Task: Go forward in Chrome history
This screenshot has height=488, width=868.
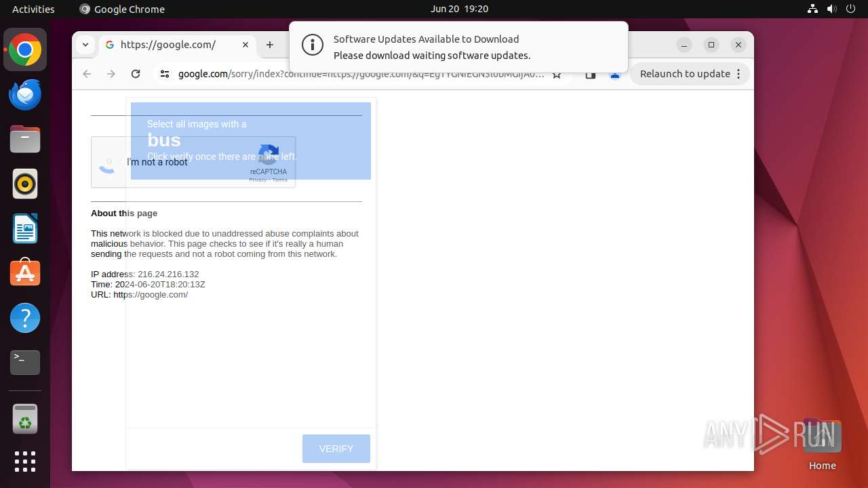Action: click(x=111, y=74)
